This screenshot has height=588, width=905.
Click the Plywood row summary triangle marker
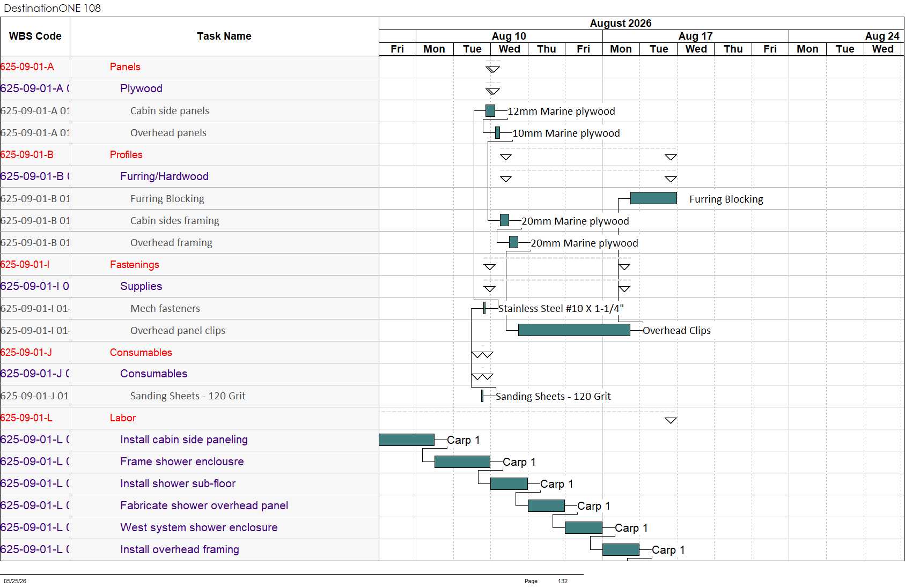[x=492, y=92]
